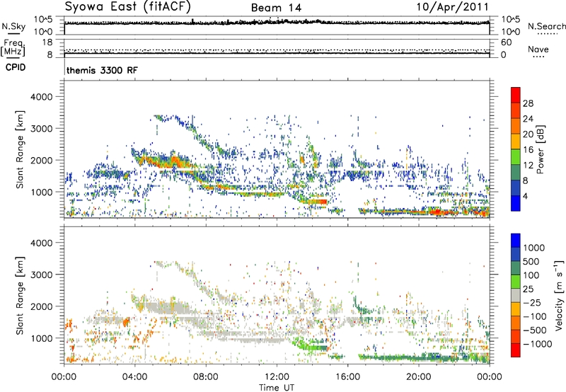This screenshot has height=392, width=566.
Task: Select the '18' frequency axis value
Action: click(47, 42)
